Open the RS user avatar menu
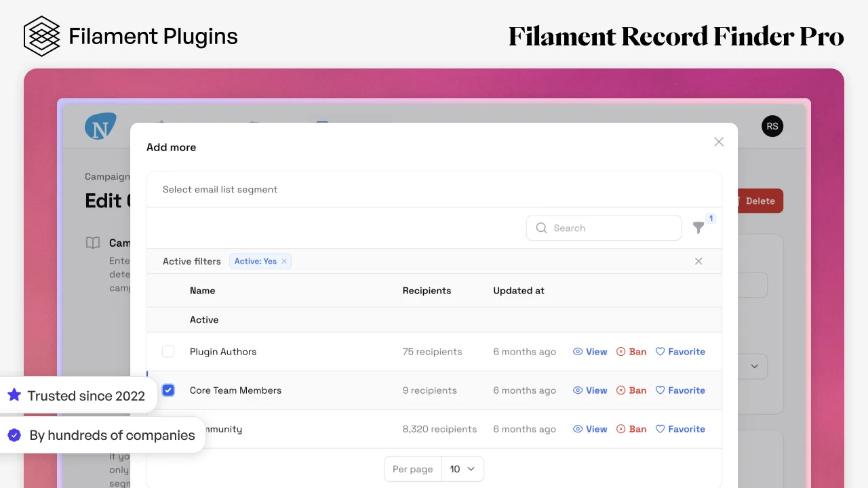The image size is (868, 488). point(772,126)
